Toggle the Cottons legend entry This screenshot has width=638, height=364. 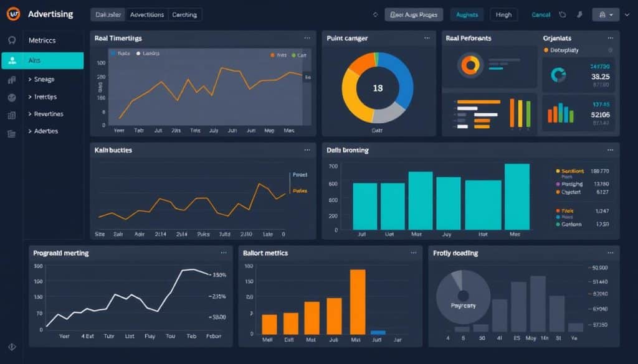click(x=569, y=224)
